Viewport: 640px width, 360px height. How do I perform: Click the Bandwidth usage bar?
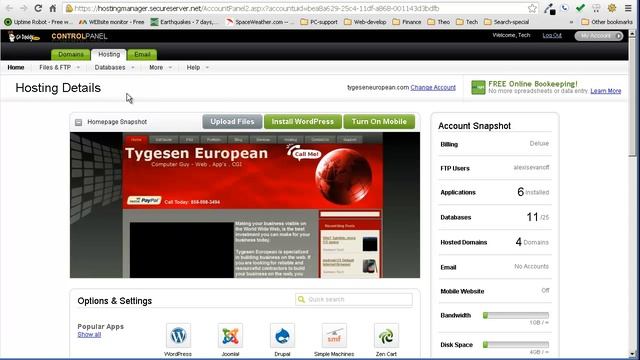click(516, 315)
